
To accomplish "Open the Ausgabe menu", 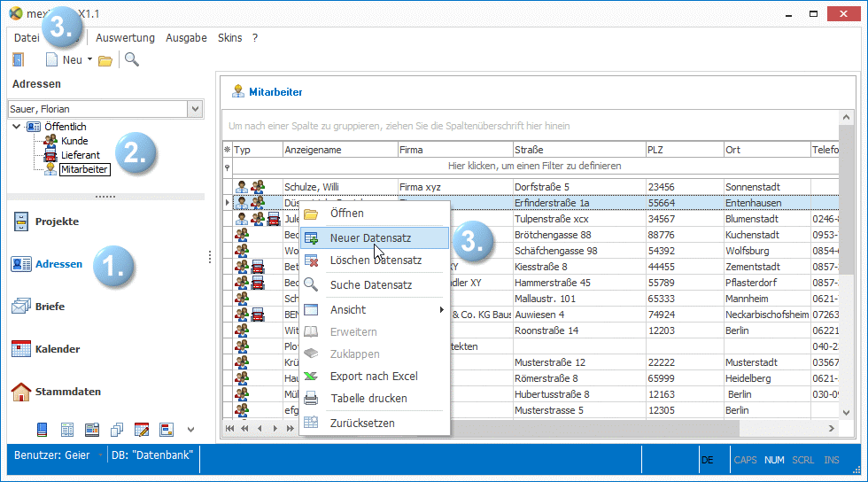I will 186,38.
